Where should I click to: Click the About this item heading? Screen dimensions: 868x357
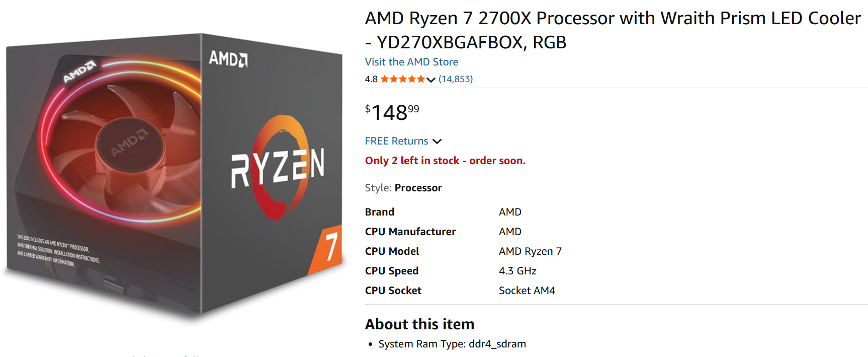(x=419, y=324)
